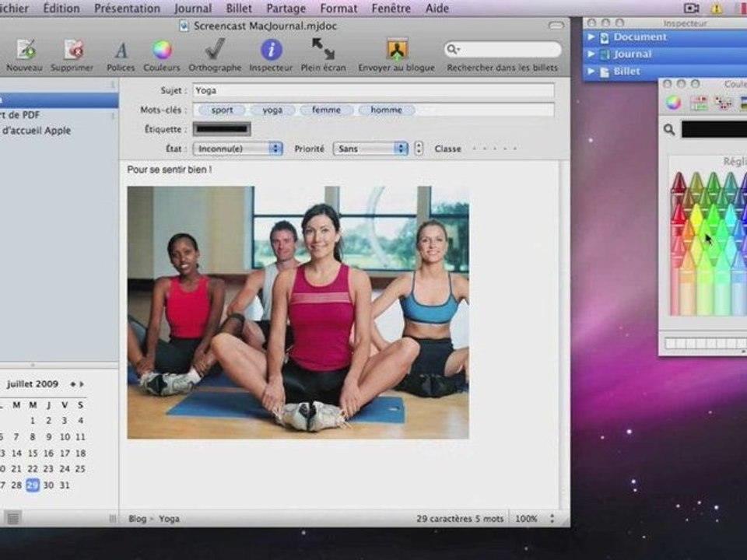
Task: Show the Inspecteur info panel
Action: (271, 55)
